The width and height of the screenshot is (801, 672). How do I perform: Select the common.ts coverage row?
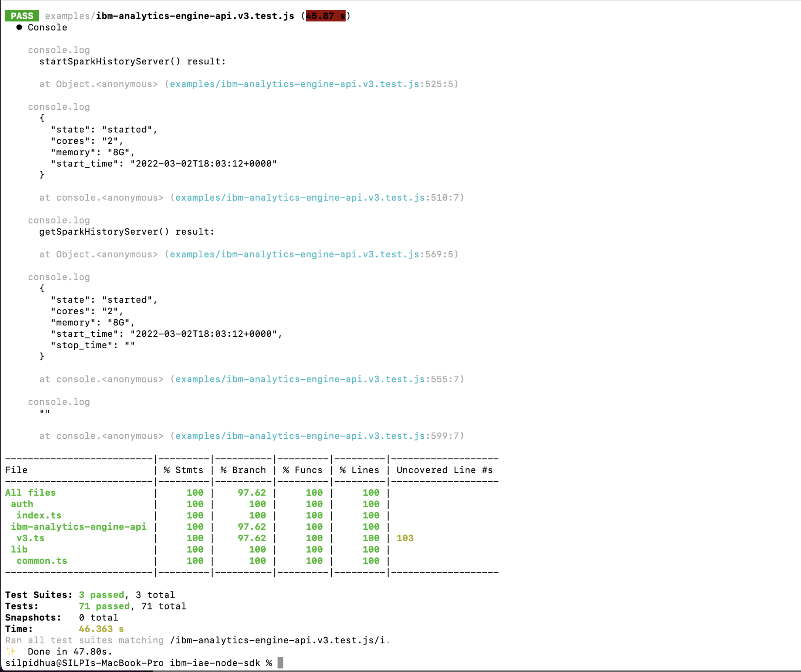pyautogui.click(x=42, y=561)
